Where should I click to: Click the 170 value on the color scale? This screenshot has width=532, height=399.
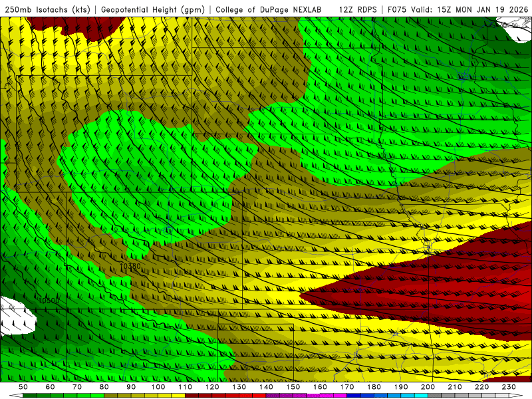tap(347, 387)
